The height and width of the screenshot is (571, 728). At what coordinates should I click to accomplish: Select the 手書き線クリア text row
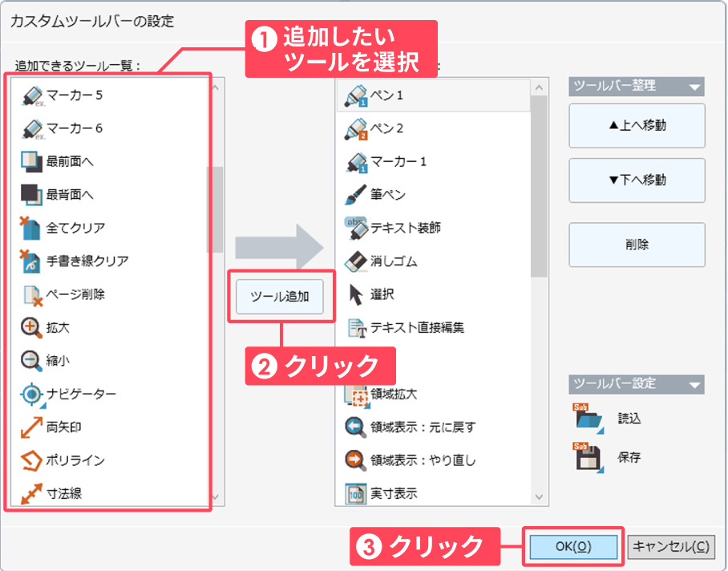pos(109,261)
